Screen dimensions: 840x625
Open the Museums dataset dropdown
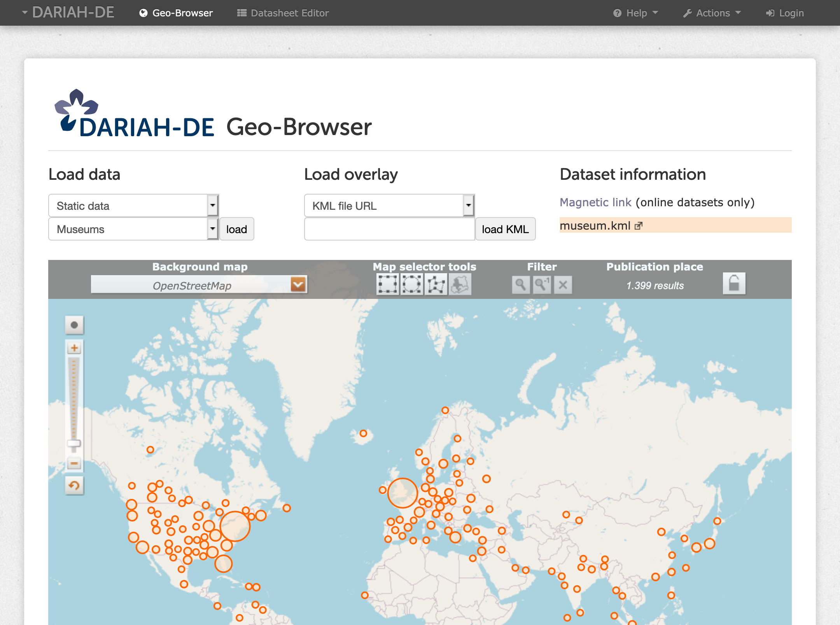(x=133, y=229)
